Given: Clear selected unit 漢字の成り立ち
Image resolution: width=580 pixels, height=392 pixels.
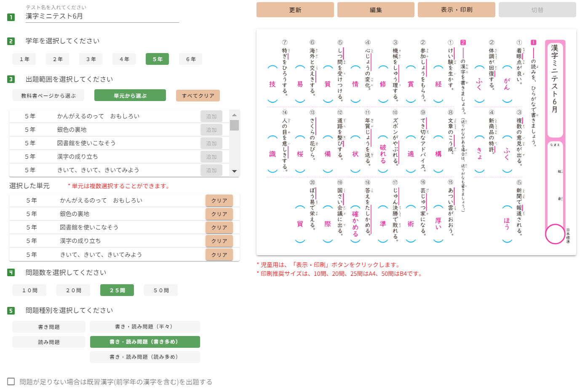Looking at the screenshot, I should coord(219,241).
